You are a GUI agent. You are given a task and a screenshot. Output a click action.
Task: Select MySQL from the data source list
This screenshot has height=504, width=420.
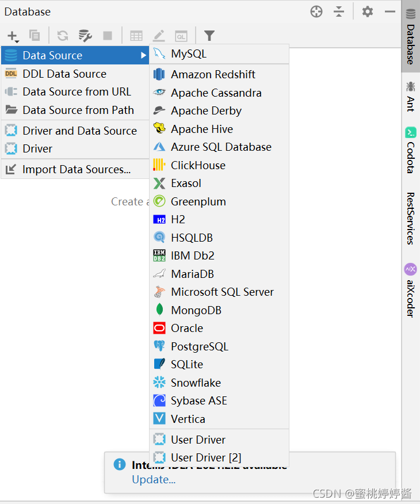[219, 54]
